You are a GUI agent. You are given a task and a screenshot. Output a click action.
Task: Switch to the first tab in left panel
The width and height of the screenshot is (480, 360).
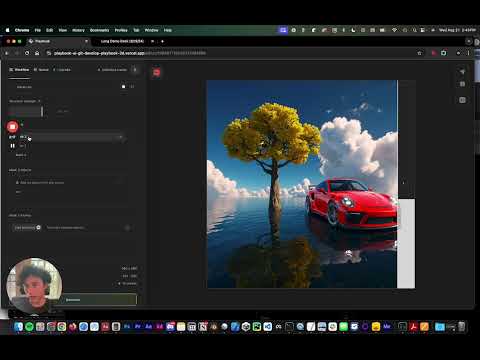19,70
